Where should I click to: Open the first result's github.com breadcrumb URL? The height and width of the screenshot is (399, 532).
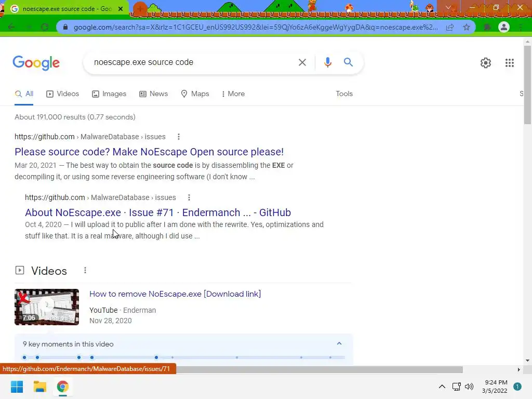[90, 137]
